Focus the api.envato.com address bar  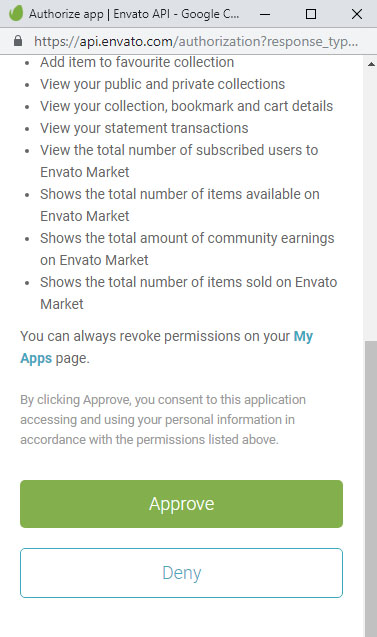(196, 41)
